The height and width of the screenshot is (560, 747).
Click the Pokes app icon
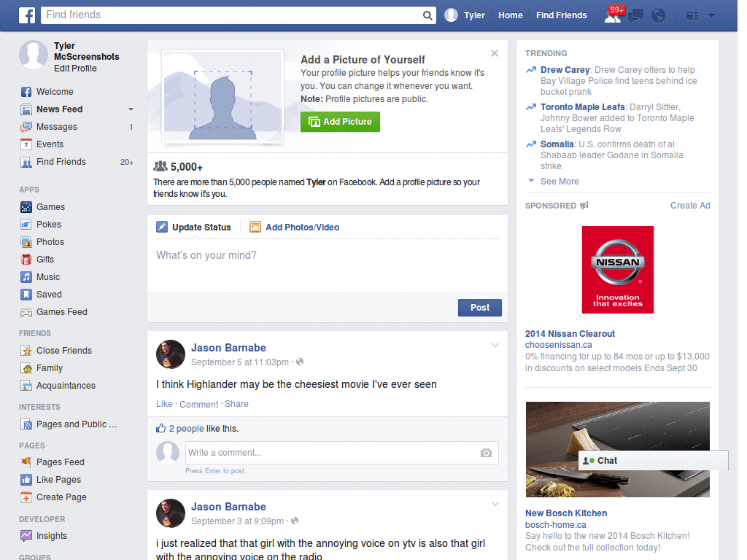click(26, 225)
